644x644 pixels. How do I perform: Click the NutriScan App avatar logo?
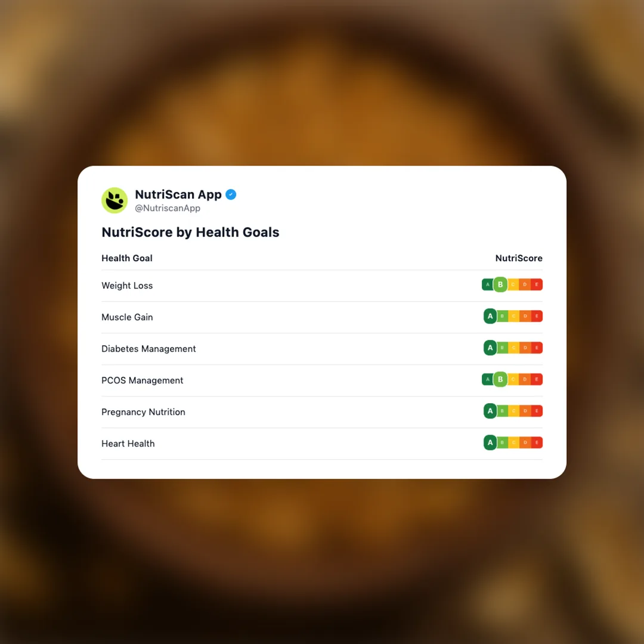pos(114,200)
